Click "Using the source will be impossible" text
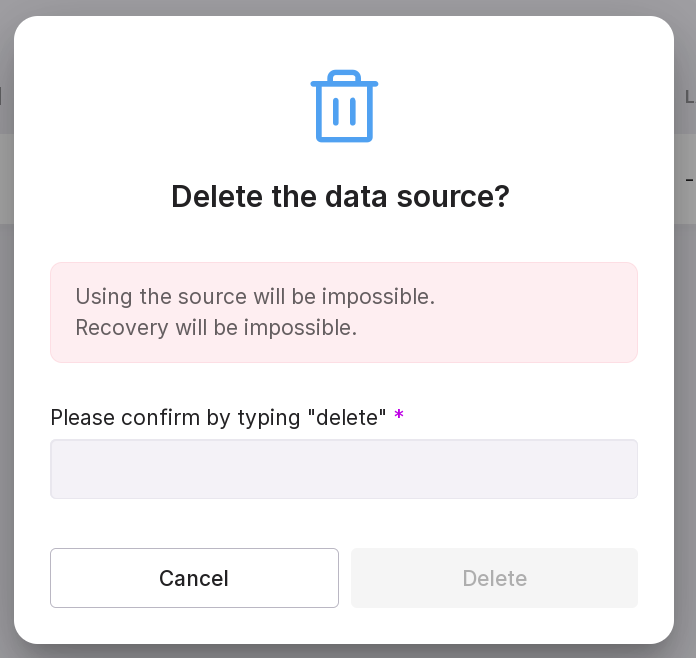Screen dimensions: 696x658 tap(255, 297)
